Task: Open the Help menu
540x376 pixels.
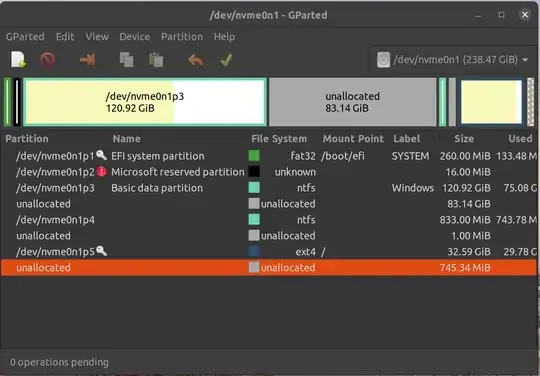Action: tap(225, 36)
